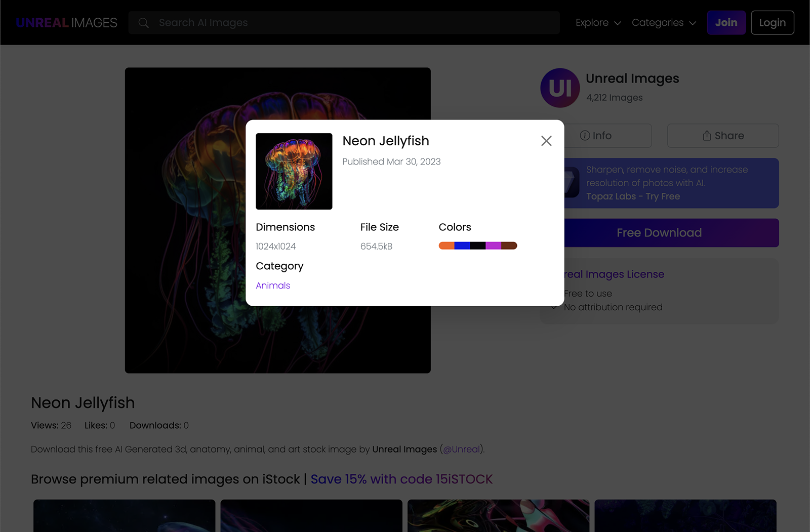Open the Save 15% with code 15ISTOCK link

coord(401,479)
